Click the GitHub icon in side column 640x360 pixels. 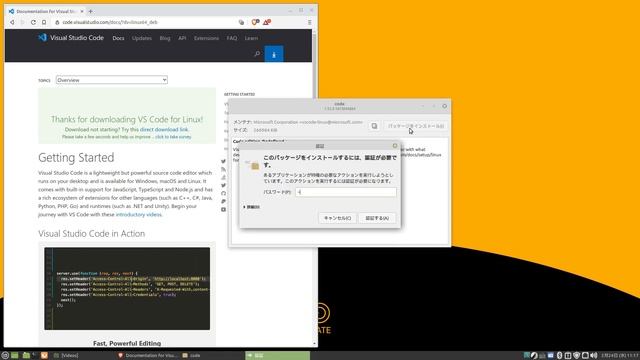[223, 193]
